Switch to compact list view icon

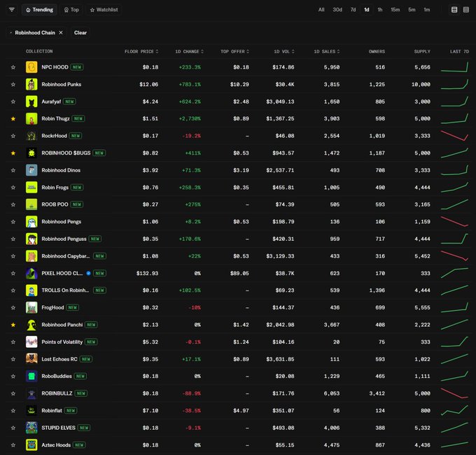(x=466, y=10)
